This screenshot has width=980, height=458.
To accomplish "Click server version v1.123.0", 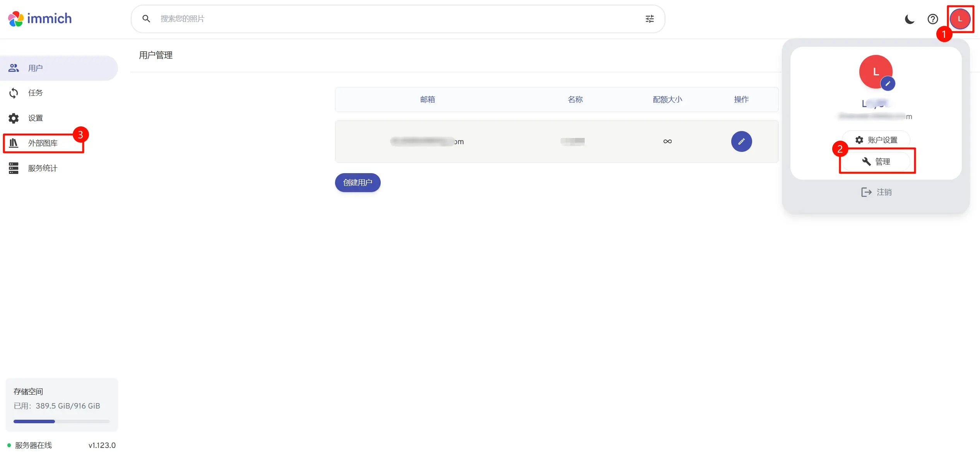I will point(102,445).
